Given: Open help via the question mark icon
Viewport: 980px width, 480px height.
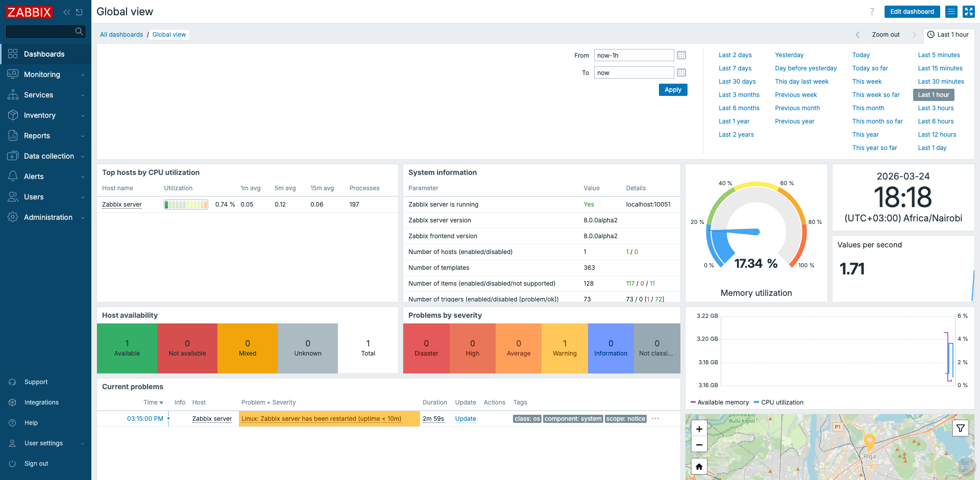Looking at the screenshot, I should [872, 11].
